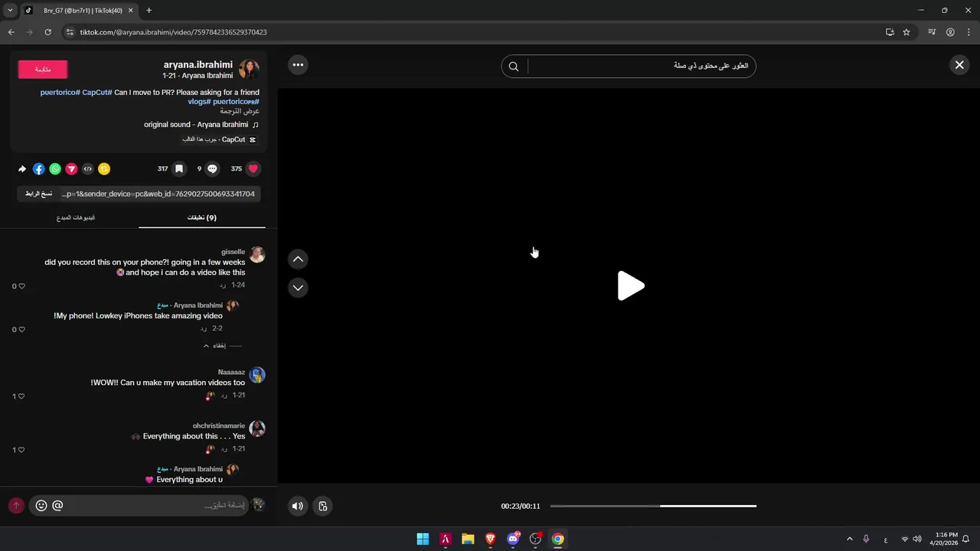980x551 pixels.
Task: Repost using the yellow repost icon
Action: (x=104, y=169)
